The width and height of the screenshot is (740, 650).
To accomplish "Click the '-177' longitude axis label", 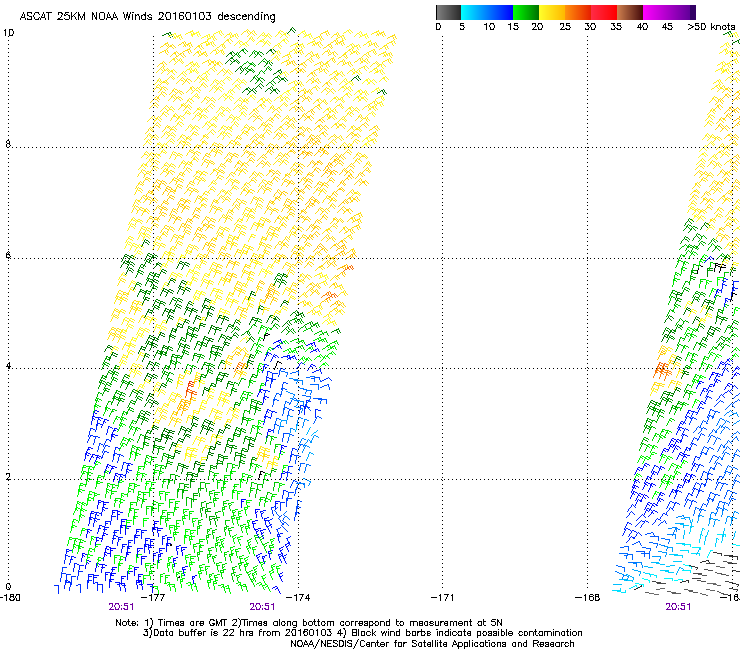I will coord(154,598).
